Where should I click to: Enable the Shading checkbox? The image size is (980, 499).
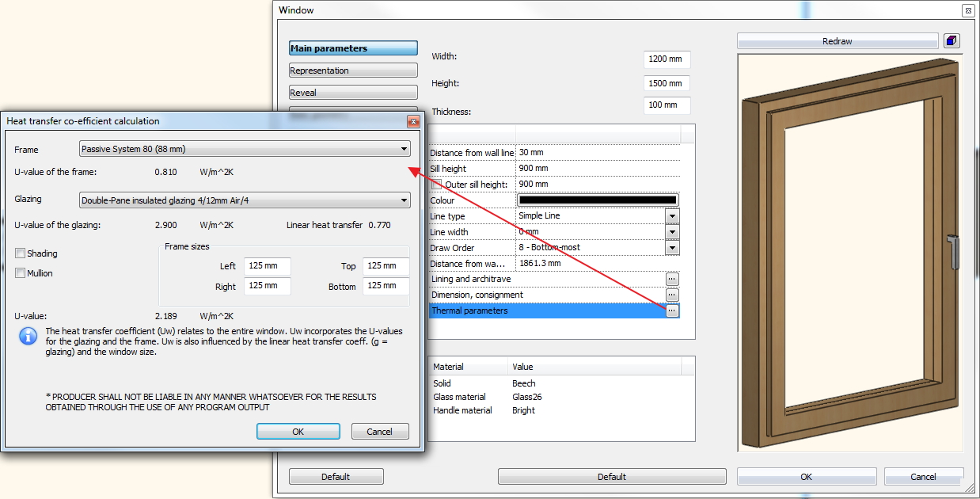(21, 253)
